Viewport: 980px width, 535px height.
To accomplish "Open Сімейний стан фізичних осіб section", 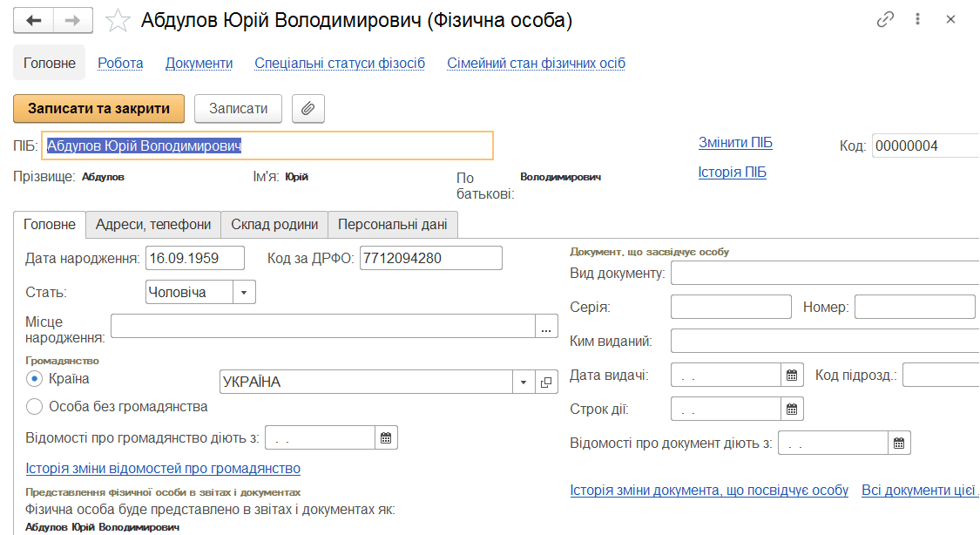I will (x=537, y=63).
